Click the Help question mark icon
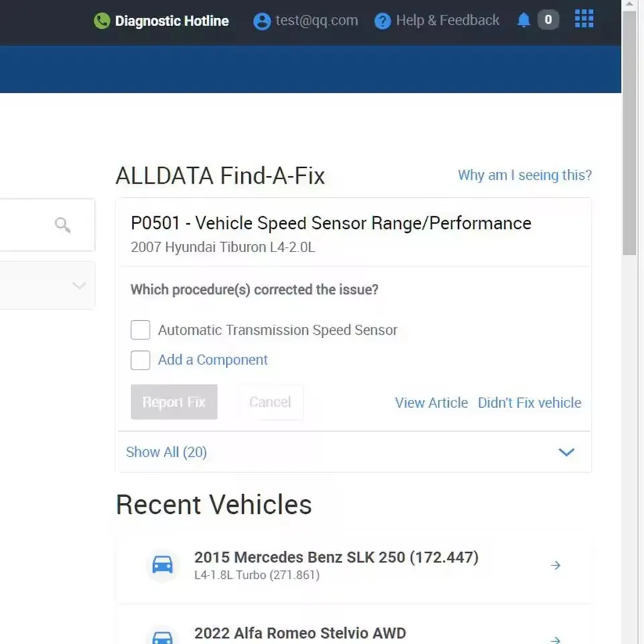 coord(382,21)
